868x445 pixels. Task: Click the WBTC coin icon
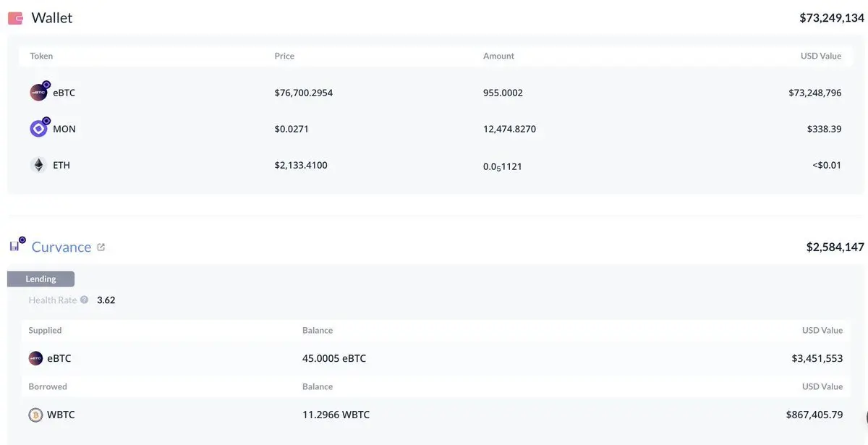tap(35, 415)
